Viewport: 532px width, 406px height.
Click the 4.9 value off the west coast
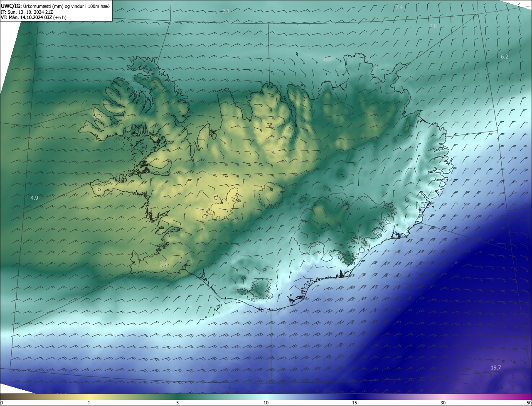coord(34,198)
